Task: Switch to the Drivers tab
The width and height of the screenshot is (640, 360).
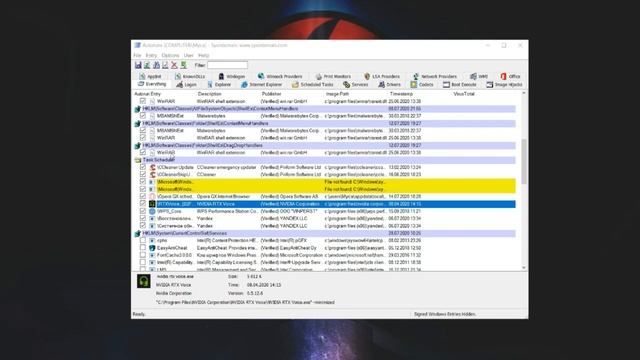Action: coord(389,84)
